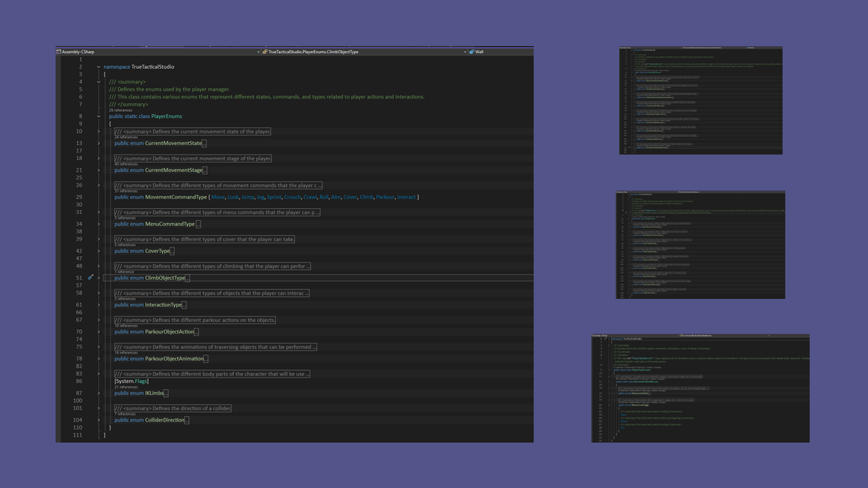Viewport: 868px width, 488px height.
Task: Open the 16 references CodeLens link
Action: (126, 353)
